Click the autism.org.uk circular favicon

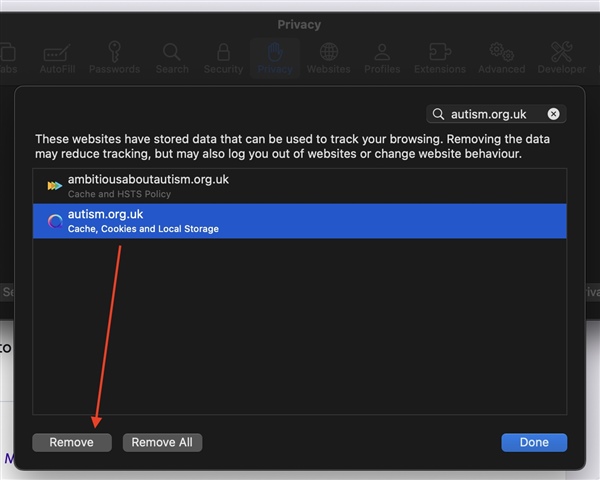54,221
